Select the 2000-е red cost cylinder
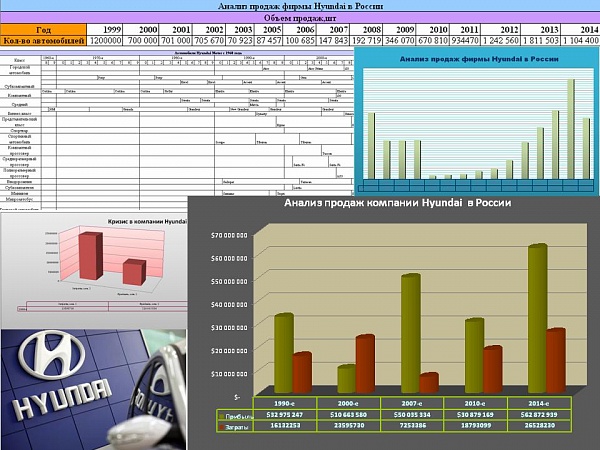The width and height of the screenshot is (600, 450). [x=364, y=363]
